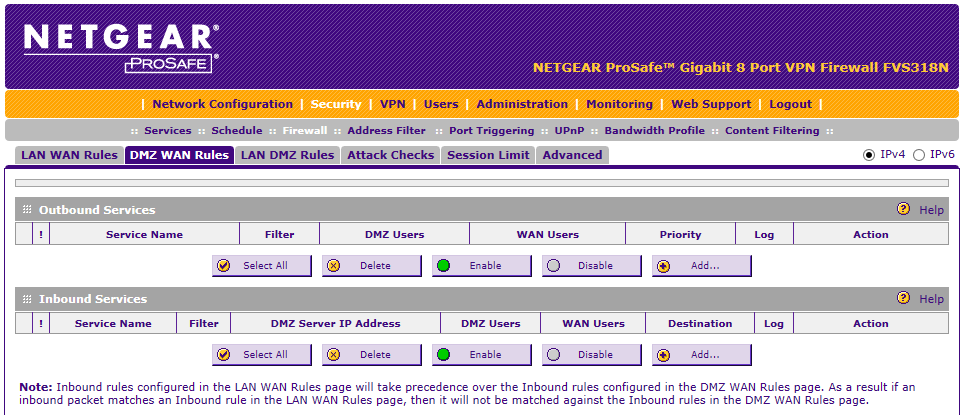Switch to the LAN WAN Rules tab
The width and height of the screenshot is (961, 415).
point(69,155)
